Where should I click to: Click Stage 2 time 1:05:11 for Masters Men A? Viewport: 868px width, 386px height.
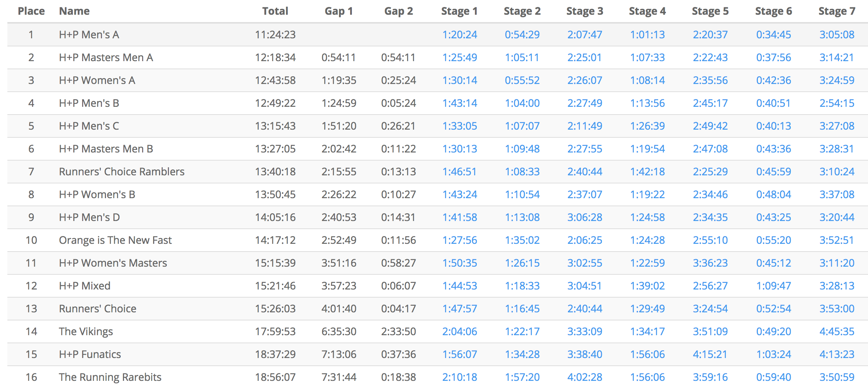tap(522, 57)
